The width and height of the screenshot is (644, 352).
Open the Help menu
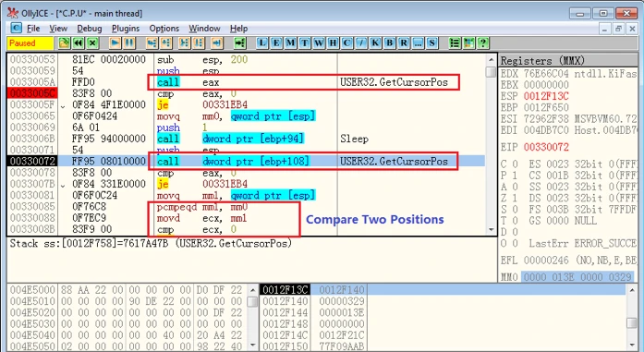[x=238, y=29]
